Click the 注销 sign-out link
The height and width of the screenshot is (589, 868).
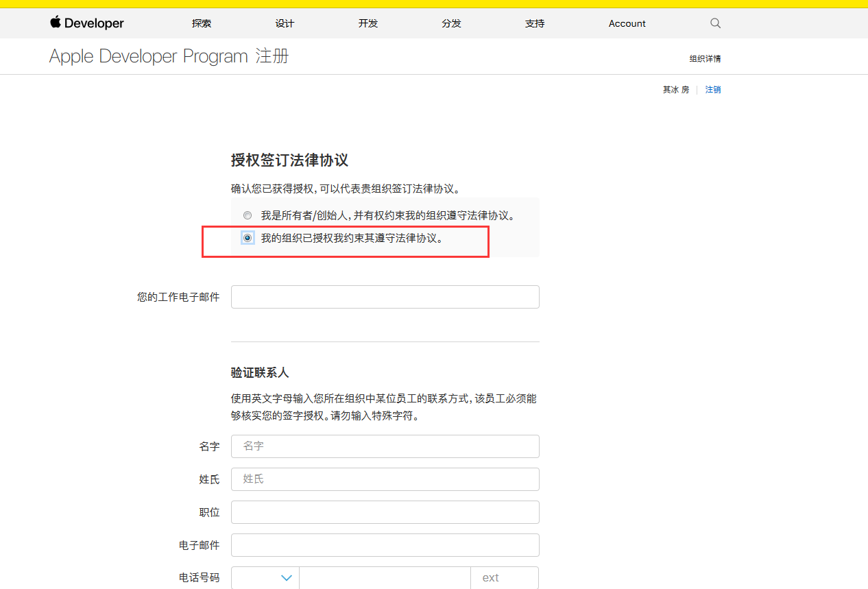[x=713, y=90]
